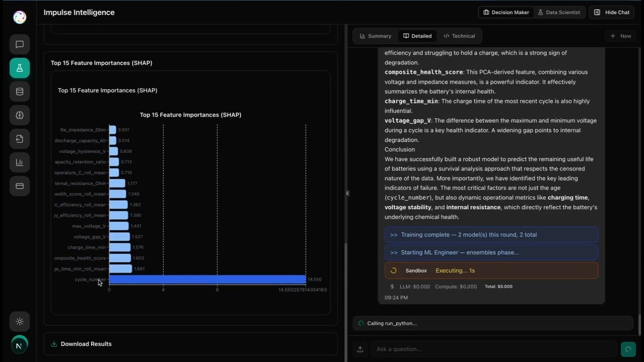Expand the Training complete status row
The height and width of the screenshot is (362, 644).
492,235
